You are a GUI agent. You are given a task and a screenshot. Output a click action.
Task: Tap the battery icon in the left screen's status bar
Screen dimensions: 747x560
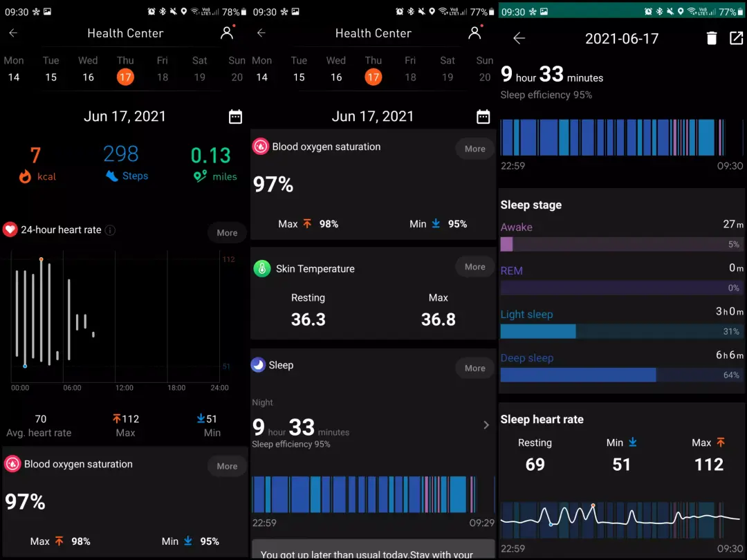(x=243, y=12)
